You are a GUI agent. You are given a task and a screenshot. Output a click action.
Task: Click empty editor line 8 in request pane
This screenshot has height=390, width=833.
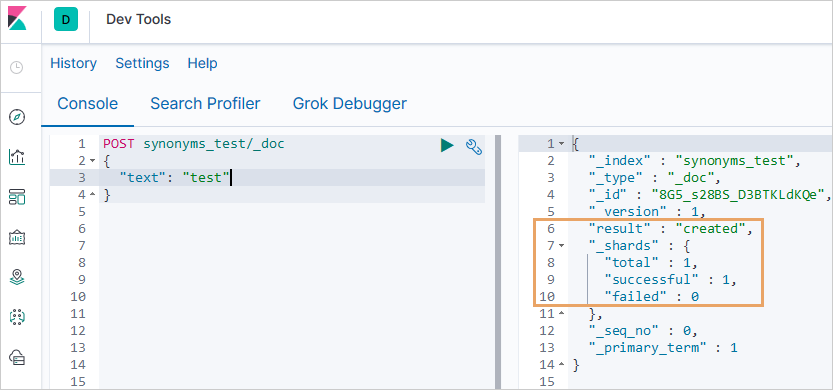tap(292, 262)
